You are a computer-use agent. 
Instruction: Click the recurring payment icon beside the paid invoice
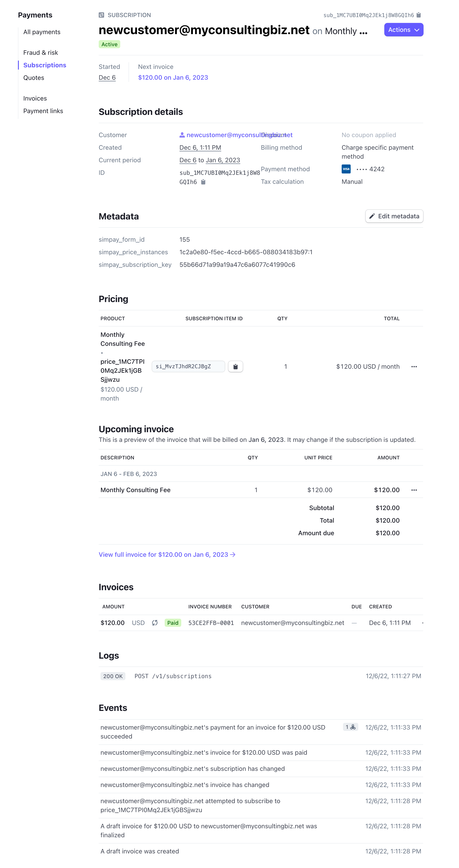(155, 623)
